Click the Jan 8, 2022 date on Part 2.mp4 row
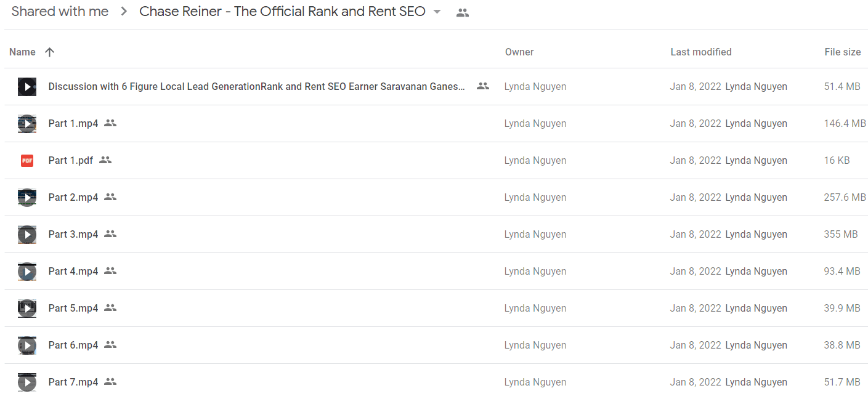 (x=696, y=197)
